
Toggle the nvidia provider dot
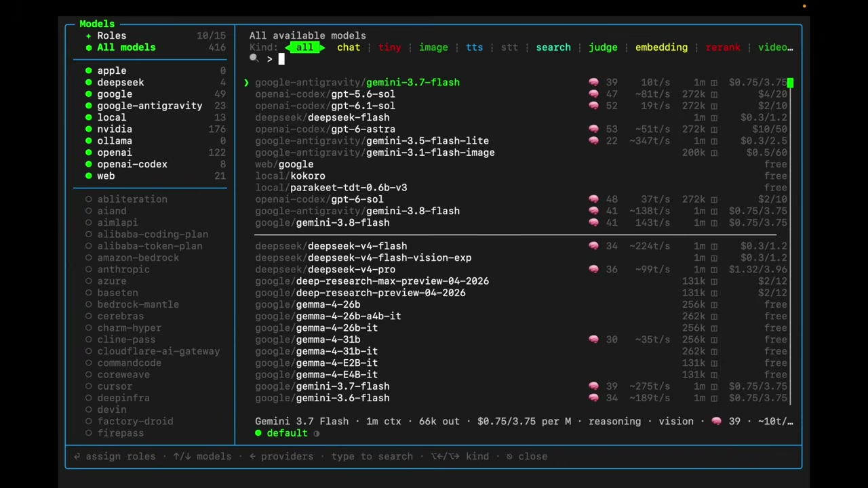89,129
